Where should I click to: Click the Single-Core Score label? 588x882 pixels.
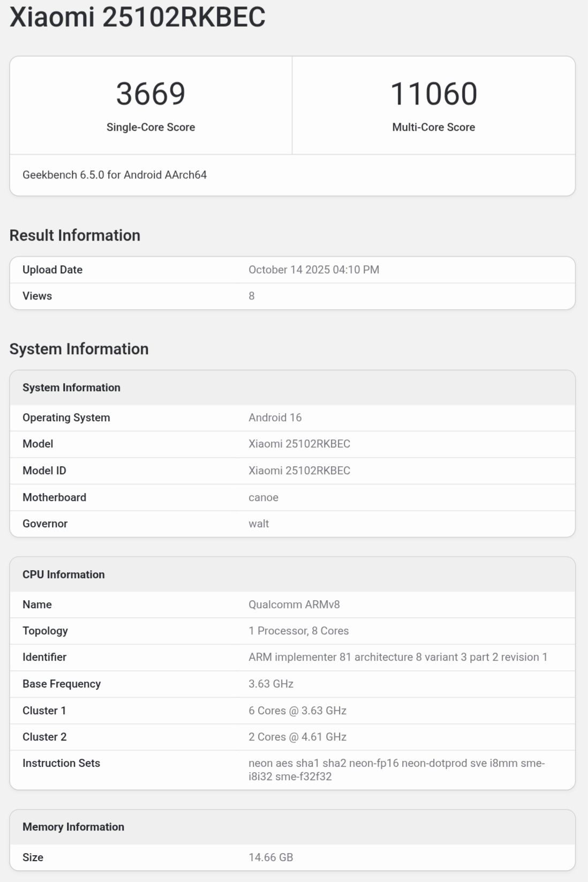[150, 127]
